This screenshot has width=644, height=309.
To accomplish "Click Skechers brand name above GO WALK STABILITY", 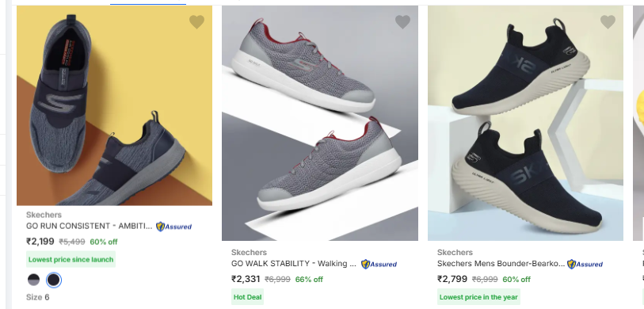I will 249,252.
